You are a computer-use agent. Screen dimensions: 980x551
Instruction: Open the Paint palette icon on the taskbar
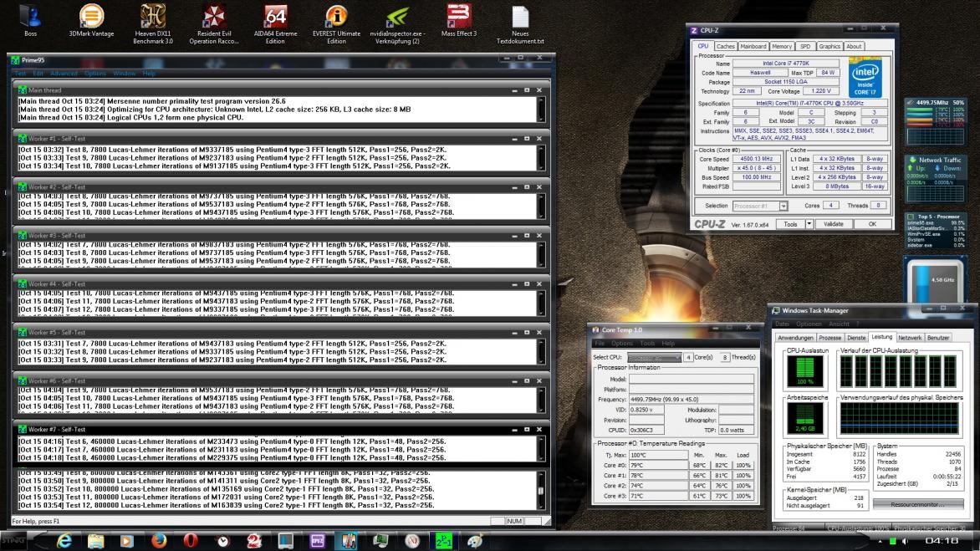tap(475, 541)
